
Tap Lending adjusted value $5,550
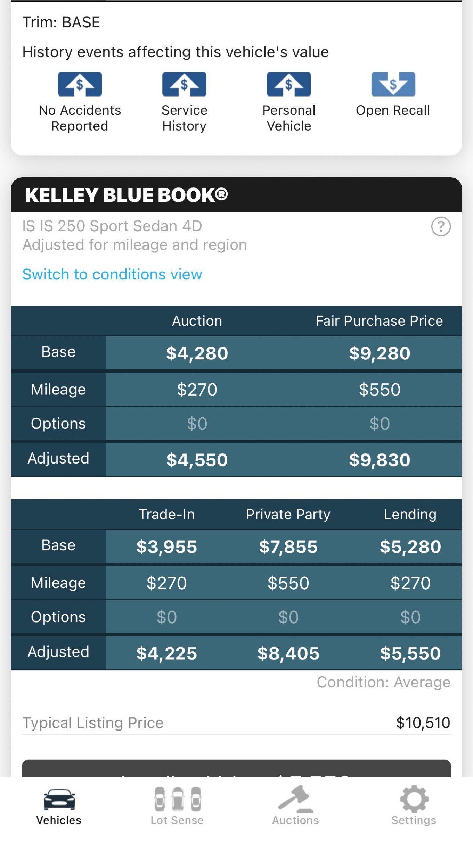pos(410,653)
